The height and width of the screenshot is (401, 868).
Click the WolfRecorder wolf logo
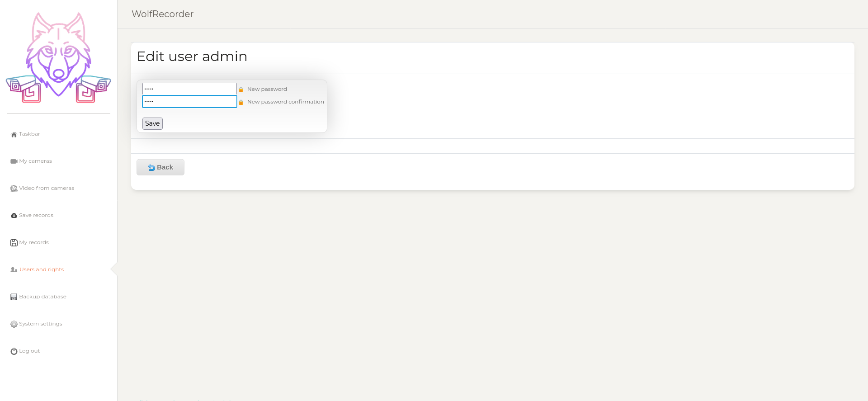[58, 57]
